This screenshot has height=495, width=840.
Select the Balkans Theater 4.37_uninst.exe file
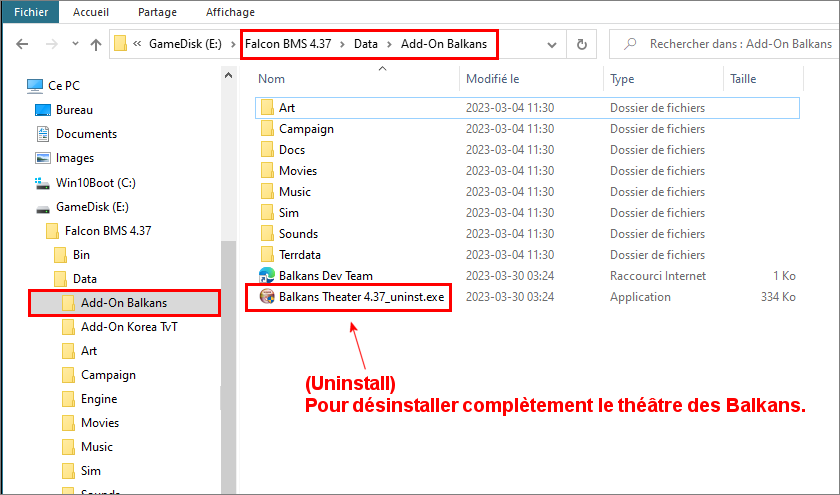point(362,297)
